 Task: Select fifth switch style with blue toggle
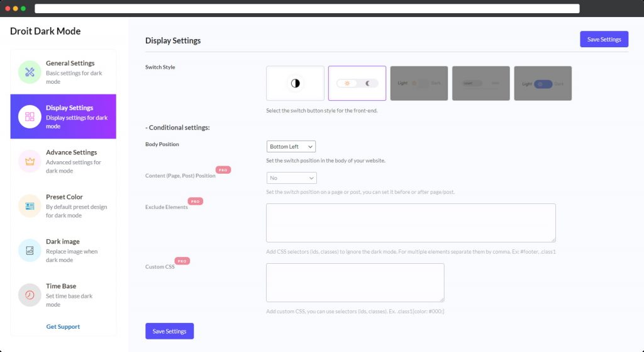[543, 83]
